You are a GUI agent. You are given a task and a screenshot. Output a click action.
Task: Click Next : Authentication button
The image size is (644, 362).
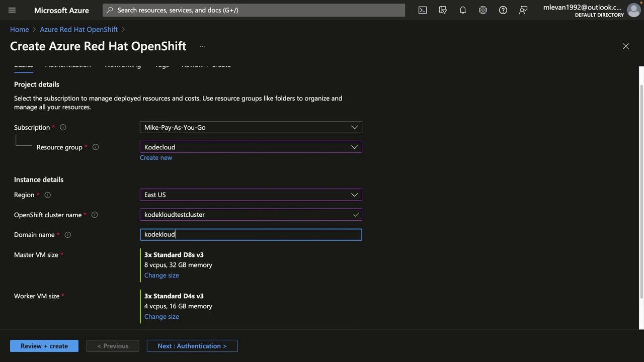[x=192, y=346]
